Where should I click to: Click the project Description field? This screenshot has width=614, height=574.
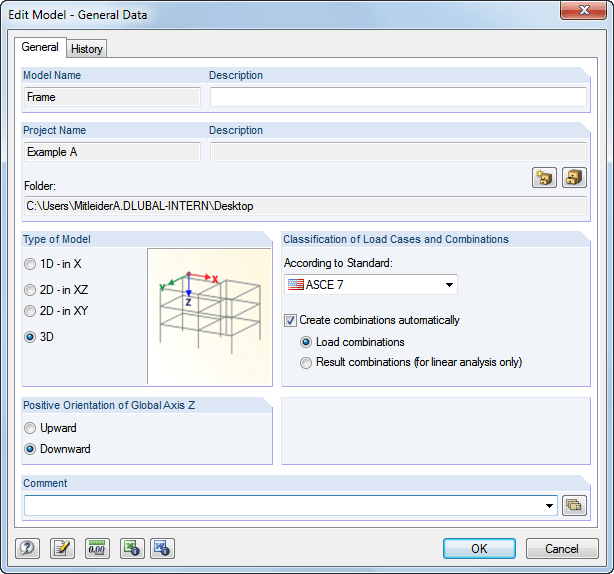[398, 152]
